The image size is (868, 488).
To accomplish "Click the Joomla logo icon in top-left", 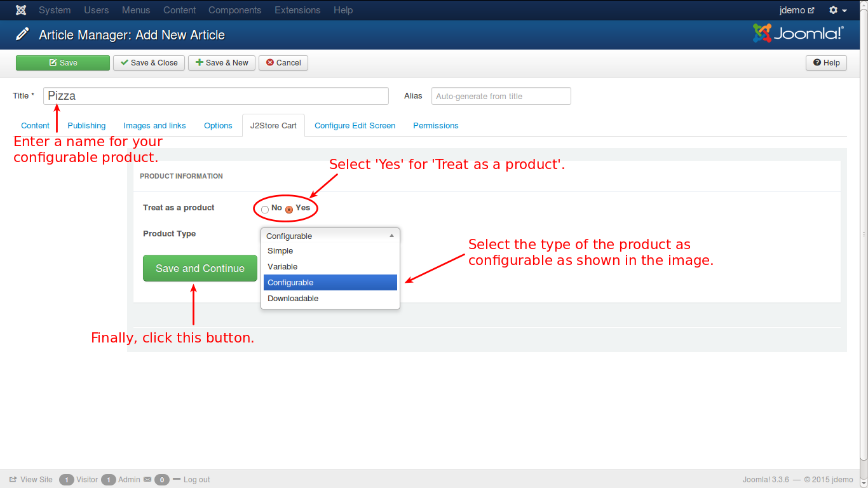I will coord(21,10).
